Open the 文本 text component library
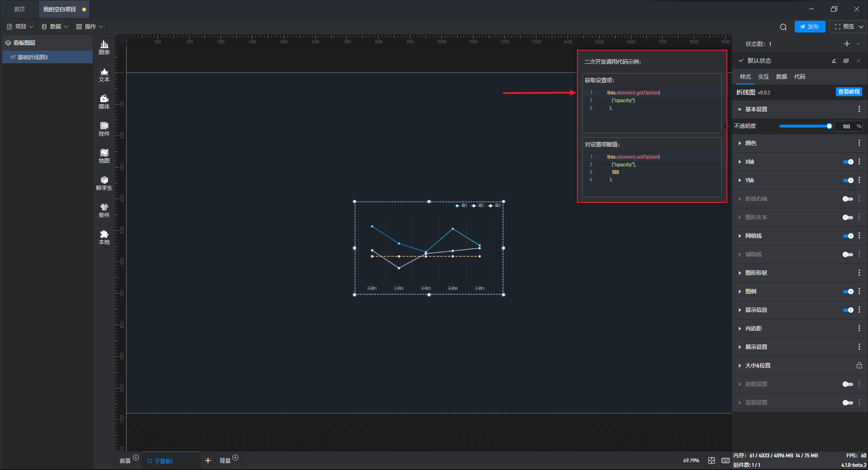The width and height of the screenshot is (868, 470). tap(104, 75)
